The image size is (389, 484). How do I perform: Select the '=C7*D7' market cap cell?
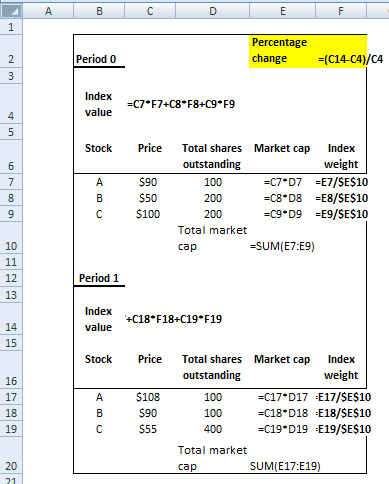point(282,182)
